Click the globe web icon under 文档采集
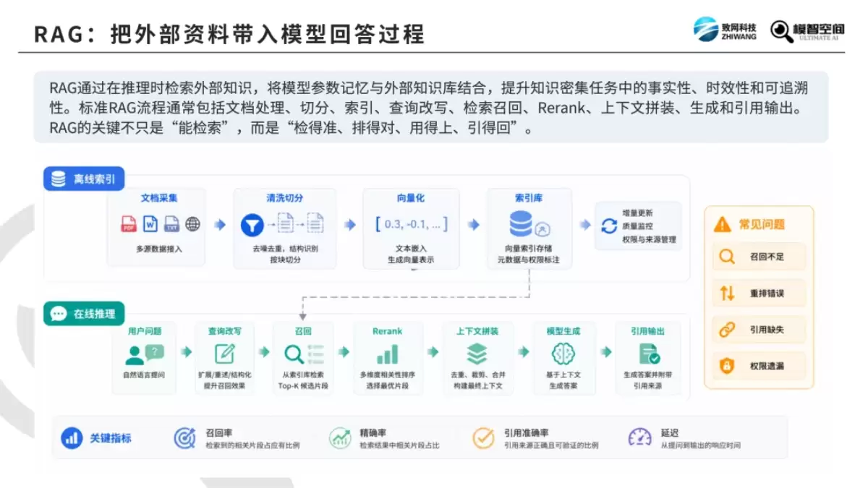This screenshot has height=488, width=868. (192, 224)
